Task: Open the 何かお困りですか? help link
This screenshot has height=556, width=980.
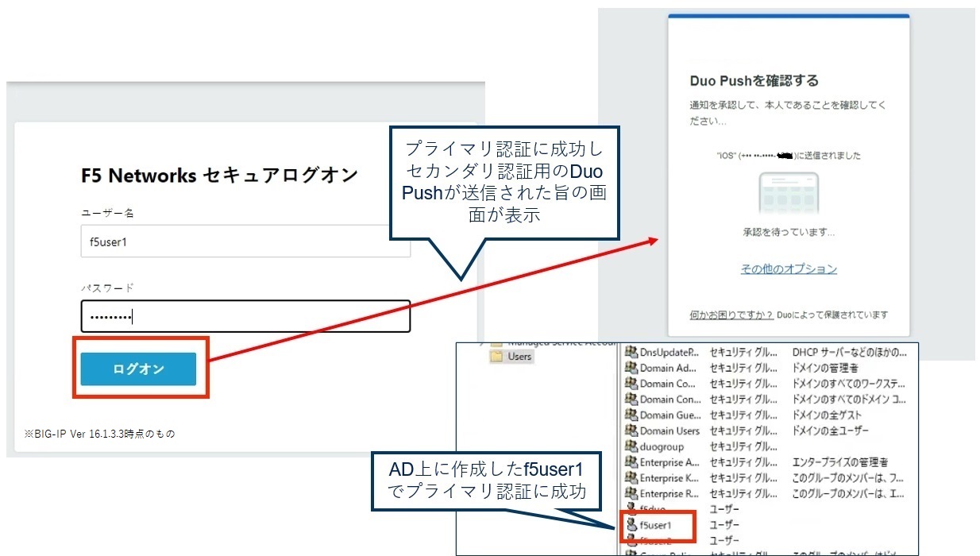Action: 731,315
